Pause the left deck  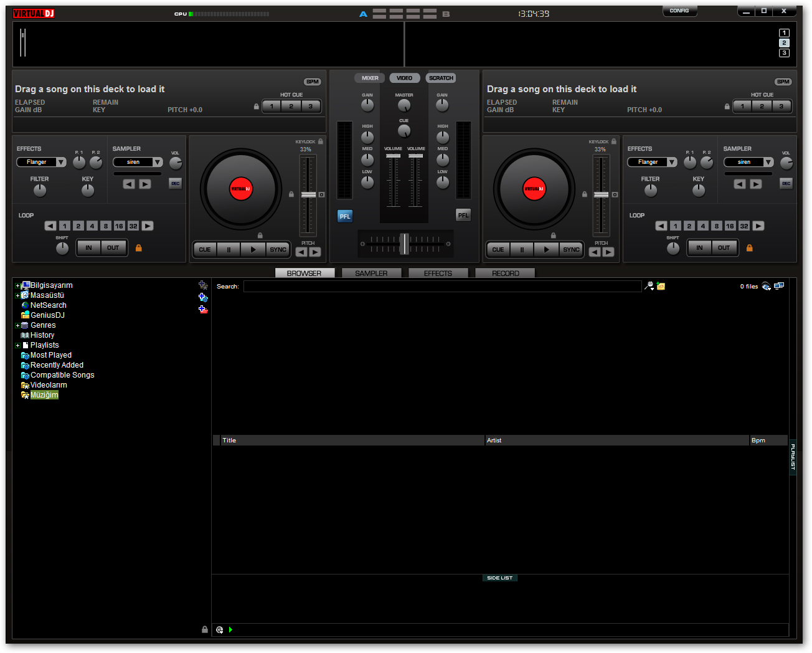(229, 249)
